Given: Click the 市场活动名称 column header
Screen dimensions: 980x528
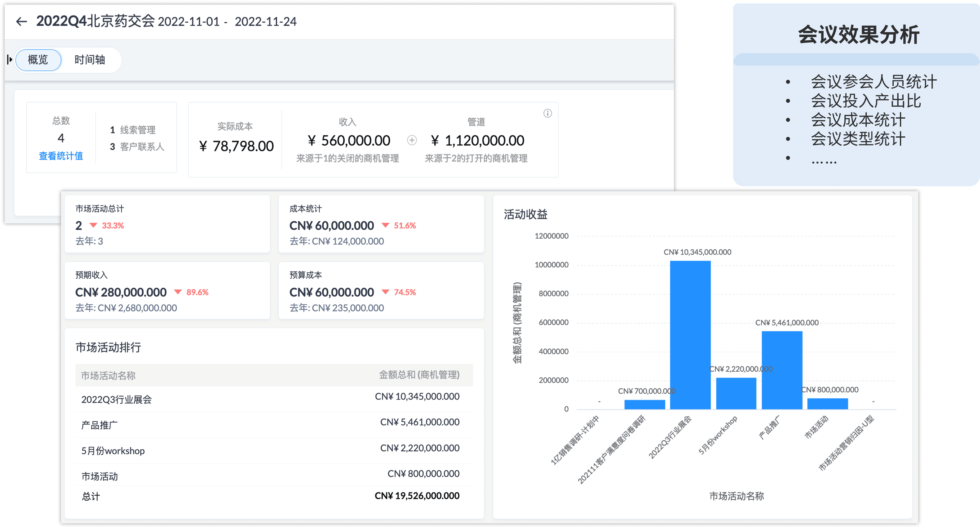Looking at the screenshot, I should (x=109, y=376).
